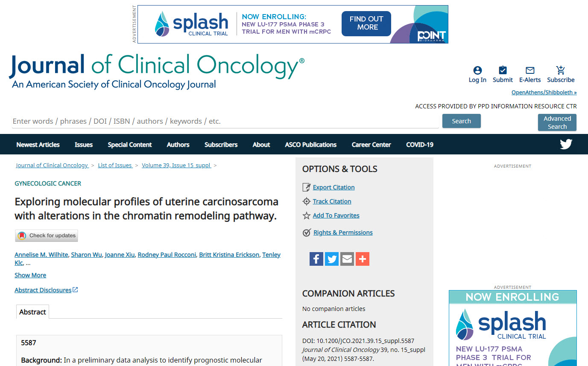This screenshot has height=366, width=588.
Task: Click in the search input field
Action: pos(225,121)
